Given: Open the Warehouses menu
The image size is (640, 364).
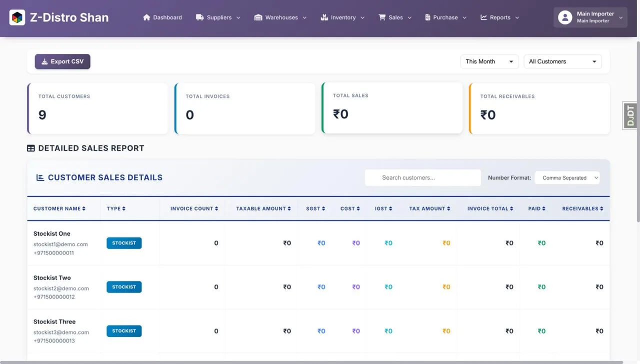Looking at the screenshot, I should (x=280, y=17).
